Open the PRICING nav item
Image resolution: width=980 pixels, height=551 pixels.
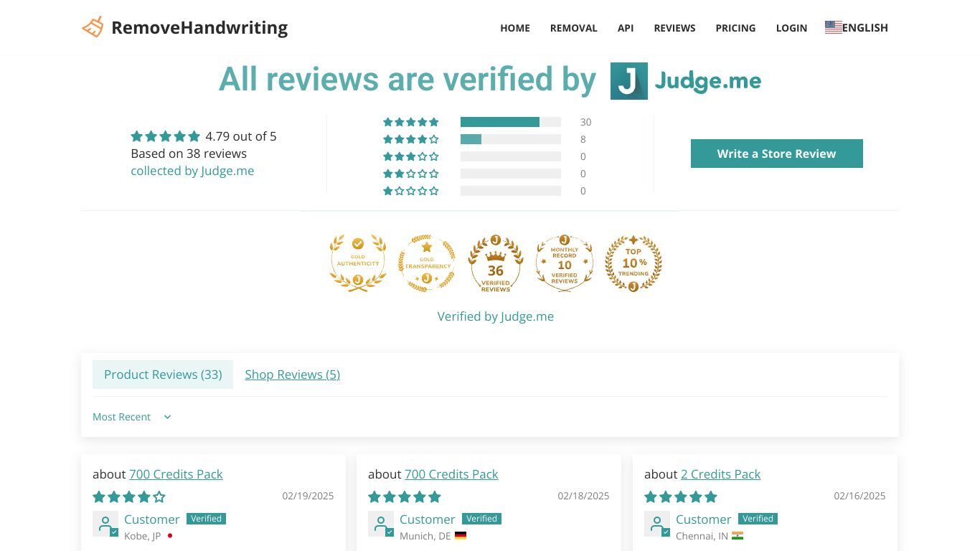pyautogui.click(x=735, y=28)
